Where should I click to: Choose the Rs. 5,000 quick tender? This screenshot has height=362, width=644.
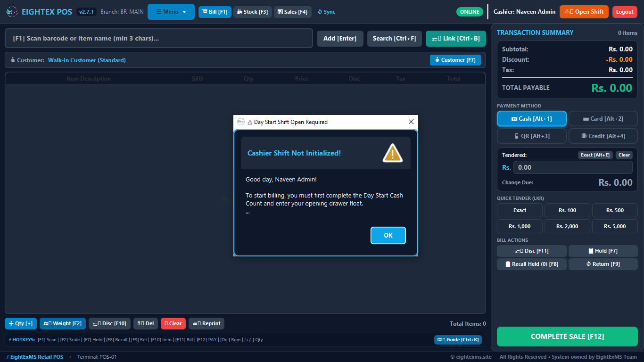pos(615,226)
